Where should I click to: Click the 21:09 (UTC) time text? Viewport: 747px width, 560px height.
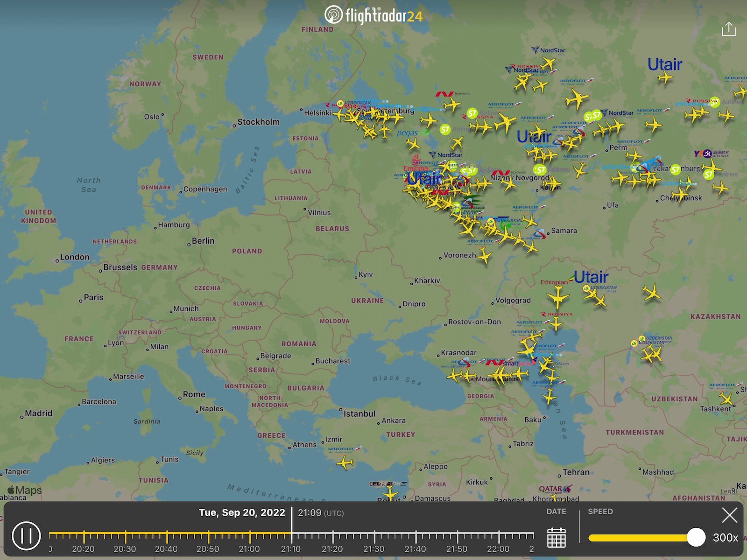tap(321, 513)
